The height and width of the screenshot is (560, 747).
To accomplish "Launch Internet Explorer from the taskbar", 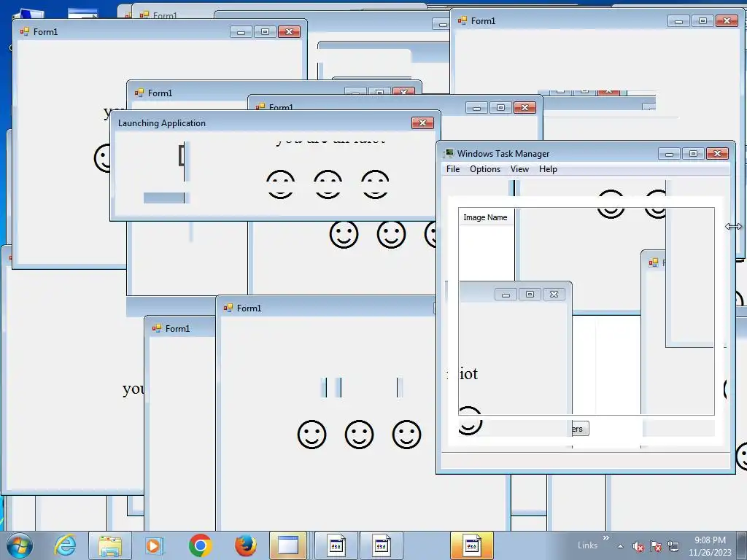I will pos(65,545).
